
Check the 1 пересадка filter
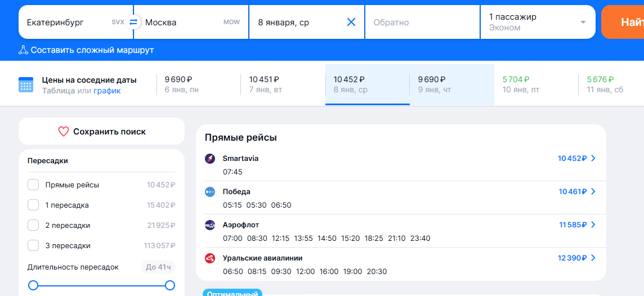[33, 205]
